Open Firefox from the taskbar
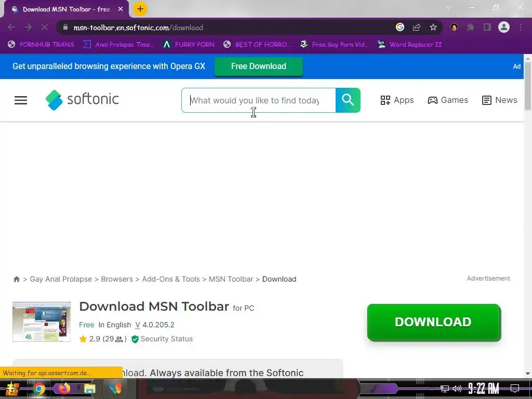 [64, 388]
